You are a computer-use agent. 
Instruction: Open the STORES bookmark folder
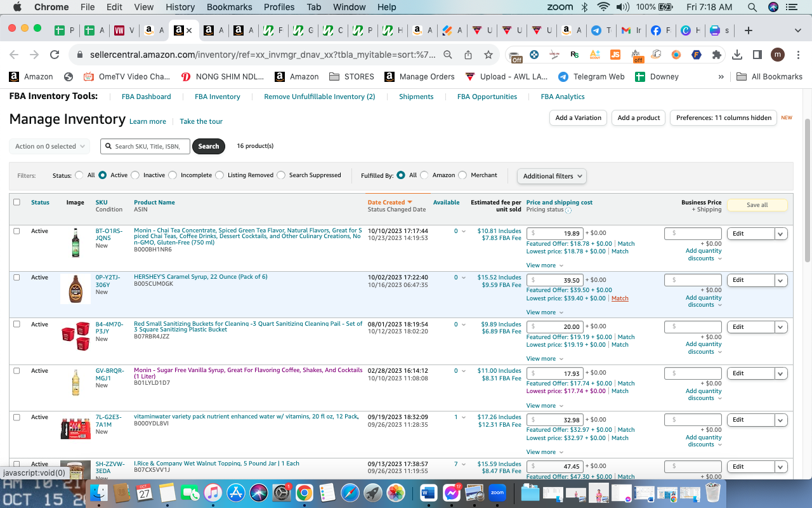pyautogui.click(x=352, y=76)
